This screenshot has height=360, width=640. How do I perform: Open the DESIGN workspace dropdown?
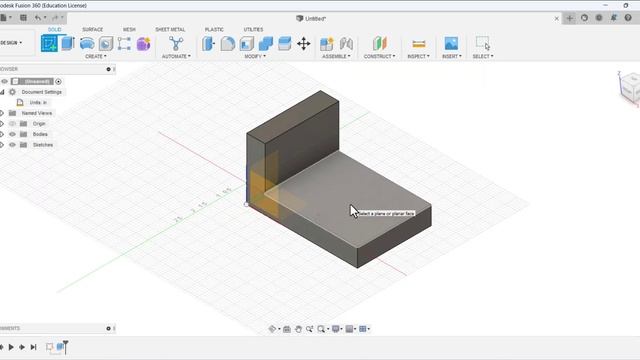point(11,42)
